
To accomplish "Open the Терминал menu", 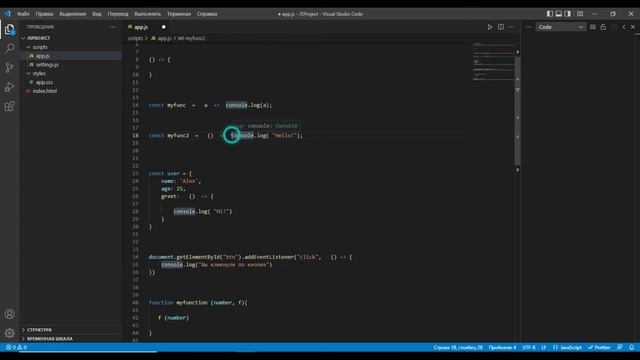I will [179, 13].
